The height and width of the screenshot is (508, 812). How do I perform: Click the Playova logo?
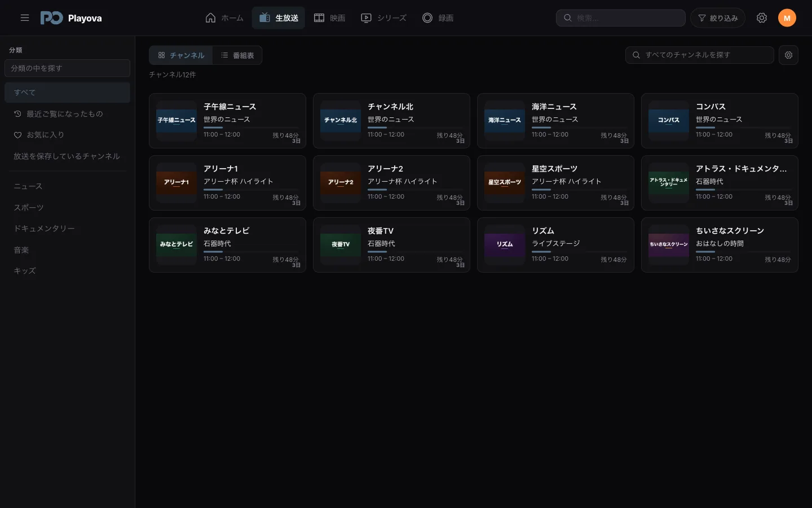(71, 18)
